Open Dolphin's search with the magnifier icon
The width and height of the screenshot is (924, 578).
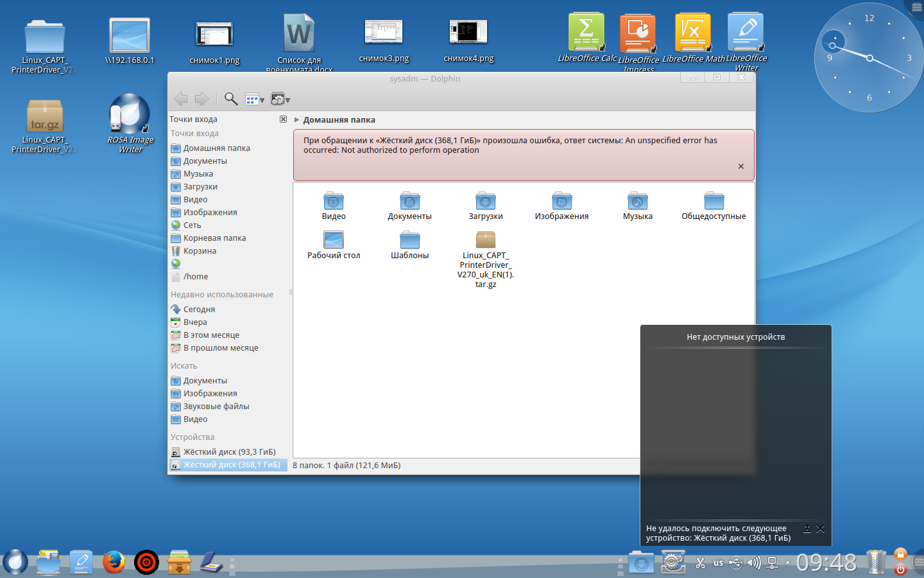(231, 99)
